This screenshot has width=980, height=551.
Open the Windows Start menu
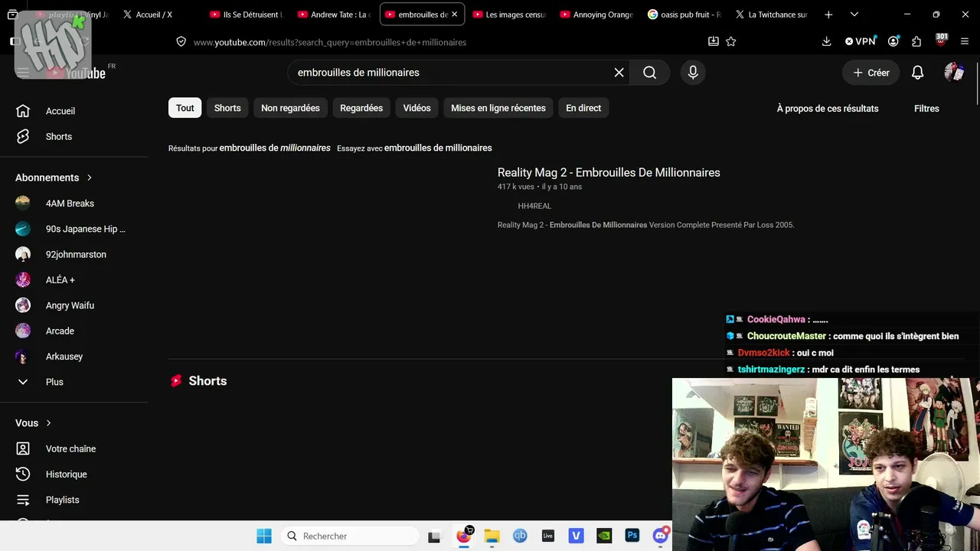pos(264,536)
